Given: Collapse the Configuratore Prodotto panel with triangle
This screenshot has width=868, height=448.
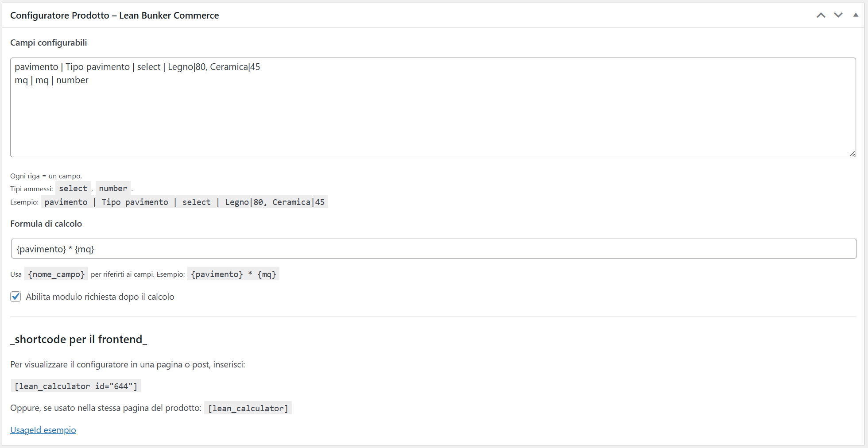Looking at the screenshot, I should [x=856, y=15].
